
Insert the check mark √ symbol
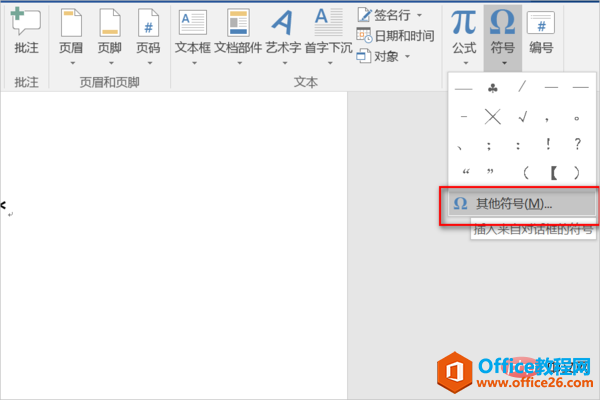point(523,116)
